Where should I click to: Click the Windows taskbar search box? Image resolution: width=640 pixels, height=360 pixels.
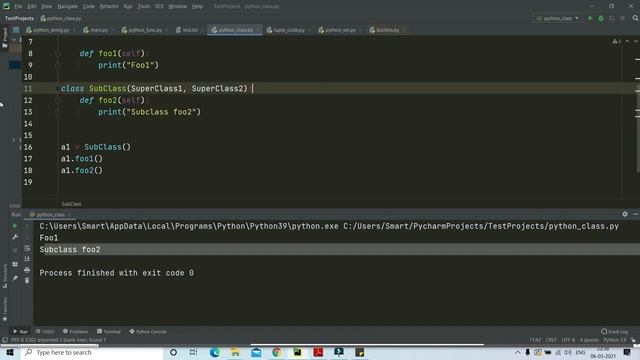(92, 352)
